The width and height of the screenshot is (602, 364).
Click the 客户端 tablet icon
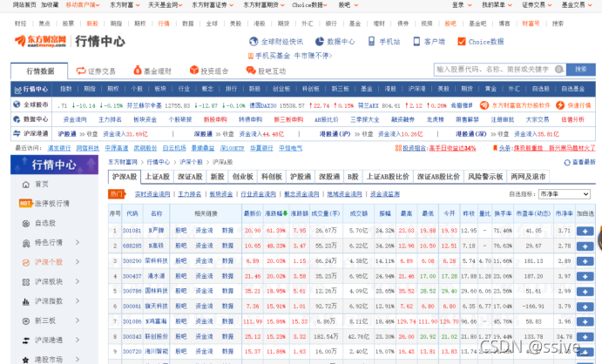pos(416,42)
